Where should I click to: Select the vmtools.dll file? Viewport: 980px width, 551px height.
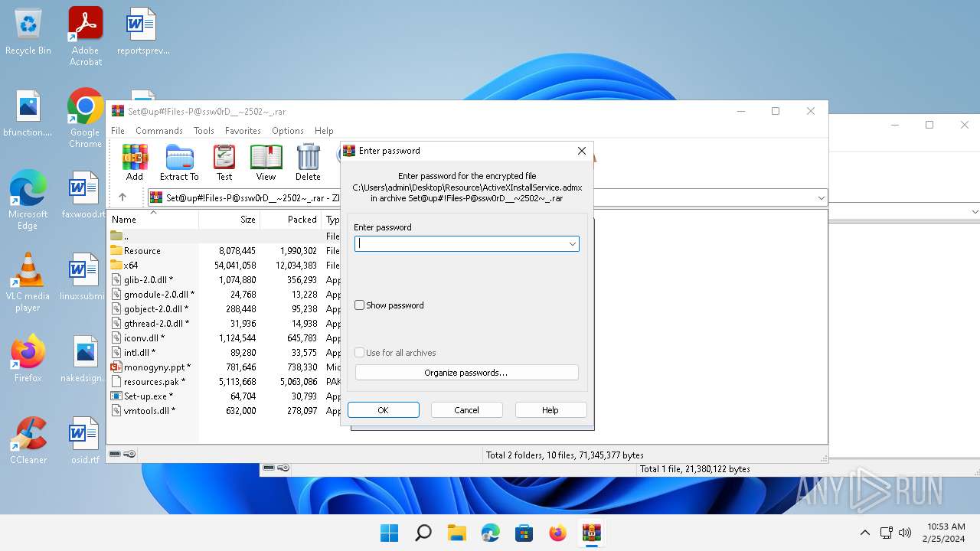click(x=149, y=411)
